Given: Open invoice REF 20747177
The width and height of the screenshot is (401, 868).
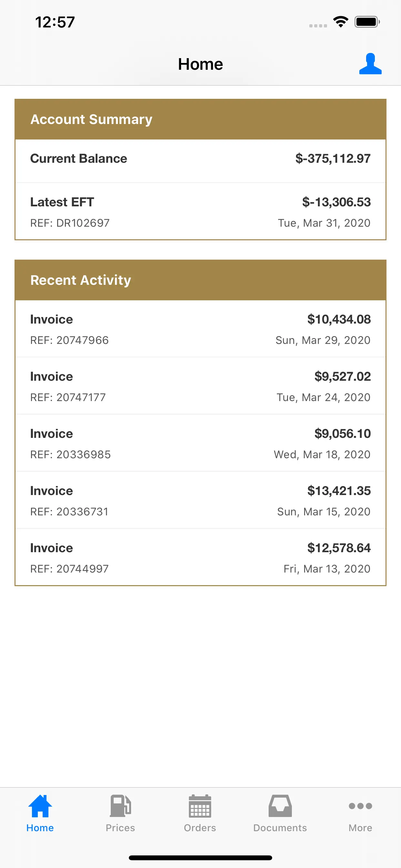Looking at the screenshot, I should click(200, 386).
